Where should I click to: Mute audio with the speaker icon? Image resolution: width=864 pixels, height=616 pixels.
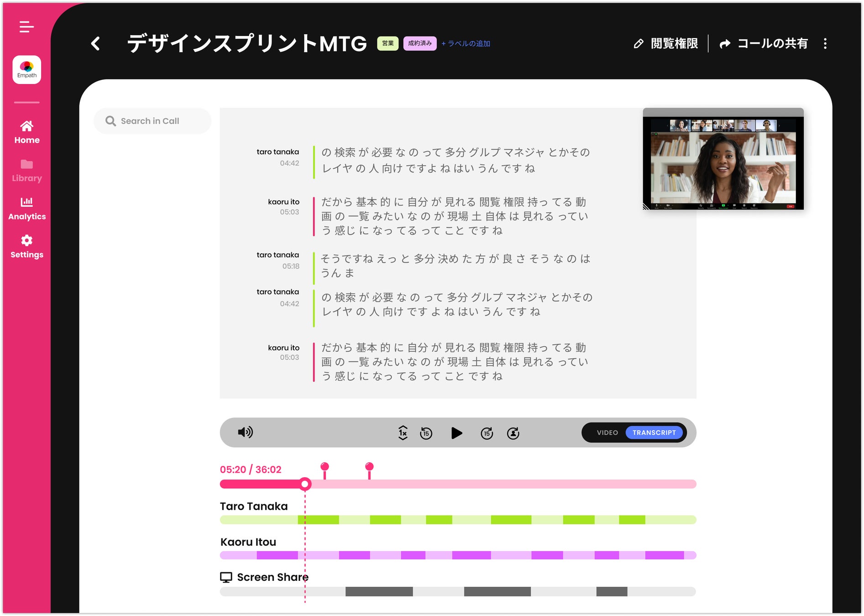click(x=245, y=432)
